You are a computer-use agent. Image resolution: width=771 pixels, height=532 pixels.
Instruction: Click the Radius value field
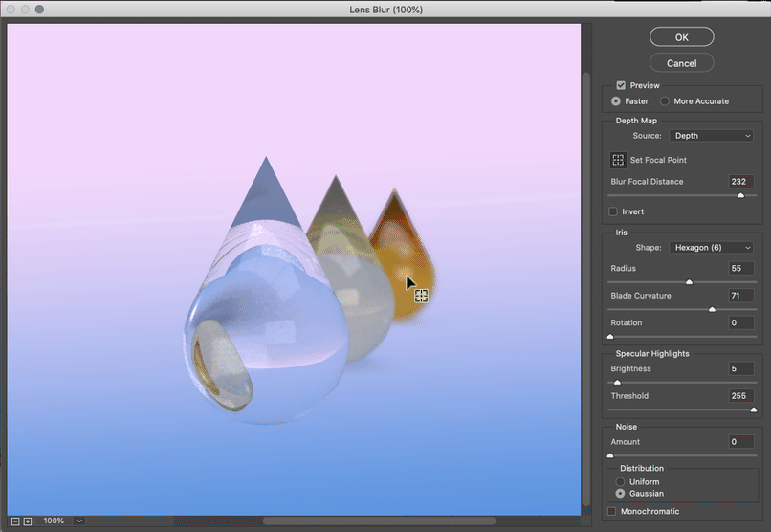(741, 268)
